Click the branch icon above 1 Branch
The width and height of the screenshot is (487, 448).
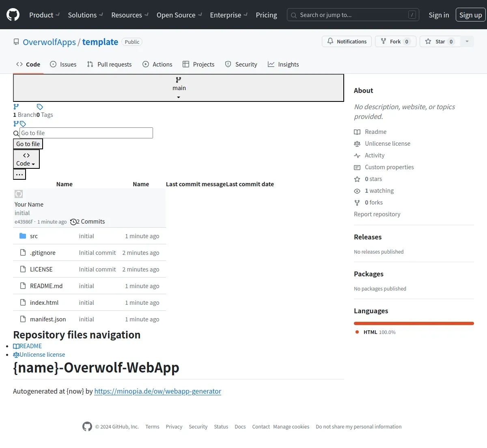click(16, 107)
